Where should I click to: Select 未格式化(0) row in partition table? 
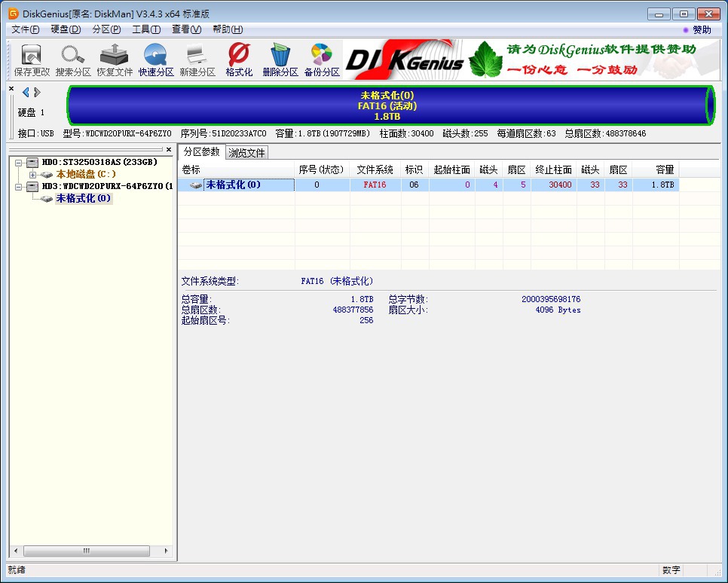click(429, 185)
